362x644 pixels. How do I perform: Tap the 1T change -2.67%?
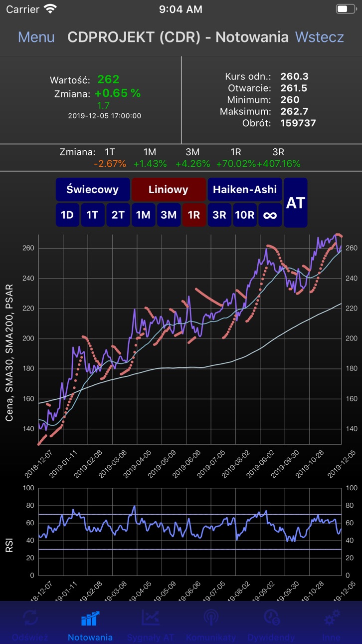click(x=110, y=164)
